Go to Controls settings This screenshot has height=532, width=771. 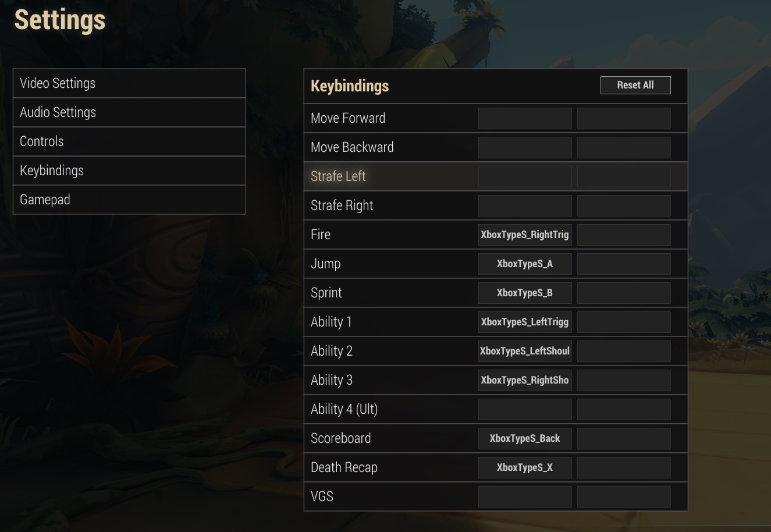point(129,141)
